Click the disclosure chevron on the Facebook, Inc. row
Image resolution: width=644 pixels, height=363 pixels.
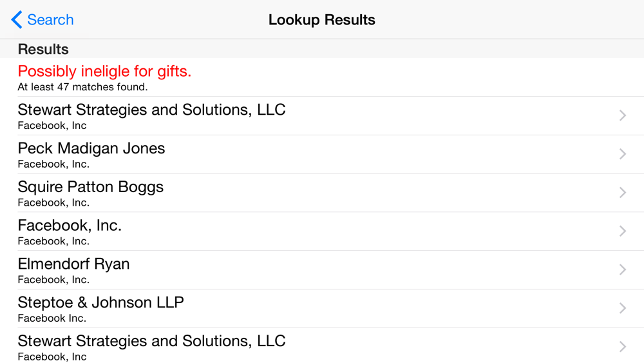tap(622, 231)
